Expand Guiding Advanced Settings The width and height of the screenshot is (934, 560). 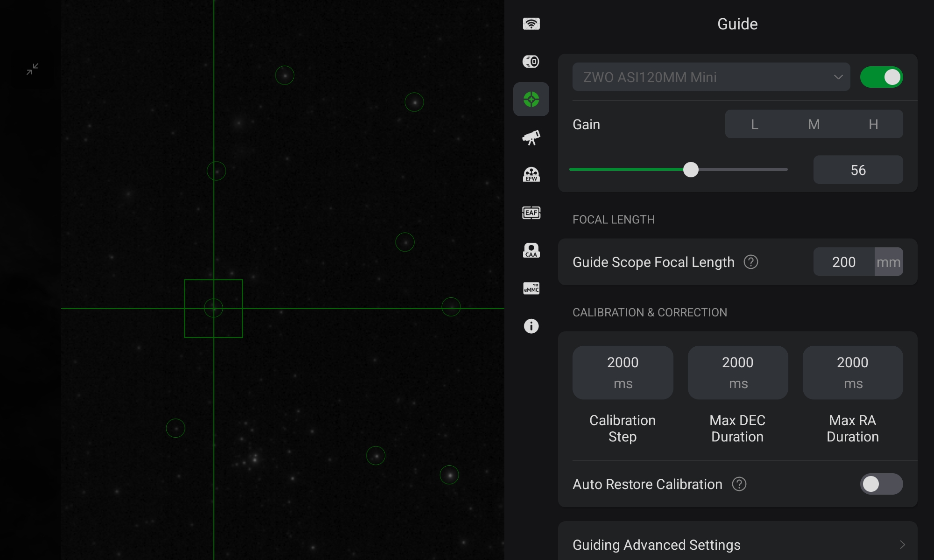(x=738, y=545)
